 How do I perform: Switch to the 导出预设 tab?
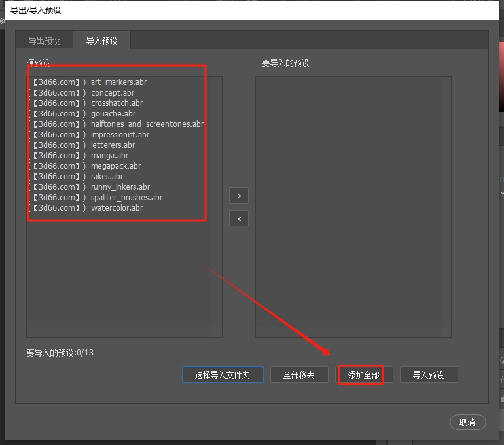[44, 41]
